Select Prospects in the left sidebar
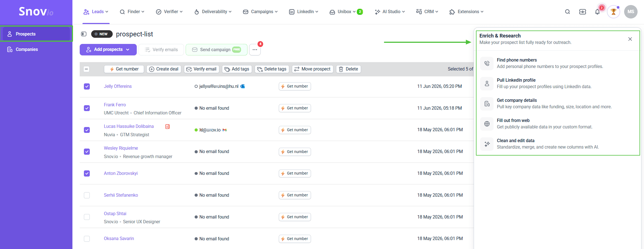 point(36,34)
